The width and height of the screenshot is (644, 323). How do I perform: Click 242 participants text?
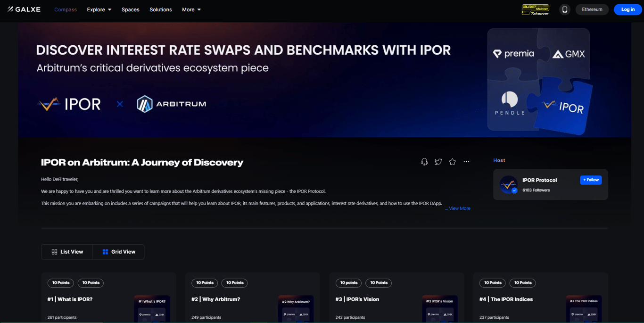[350, 317]
